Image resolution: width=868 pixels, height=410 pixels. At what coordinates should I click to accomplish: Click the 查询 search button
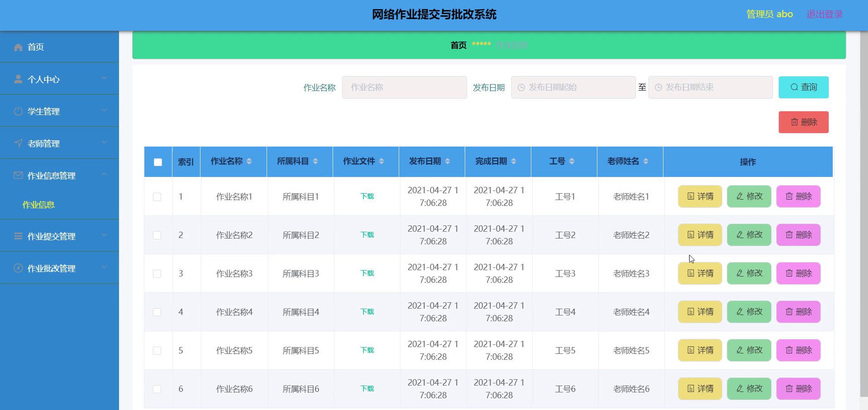(803, 87)
